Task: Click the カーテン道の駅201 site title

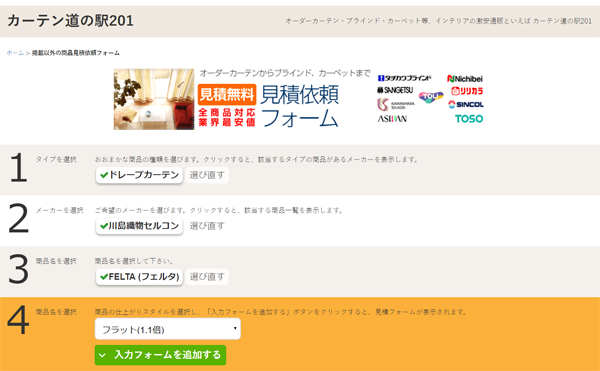Action: (x=70, y=21)
